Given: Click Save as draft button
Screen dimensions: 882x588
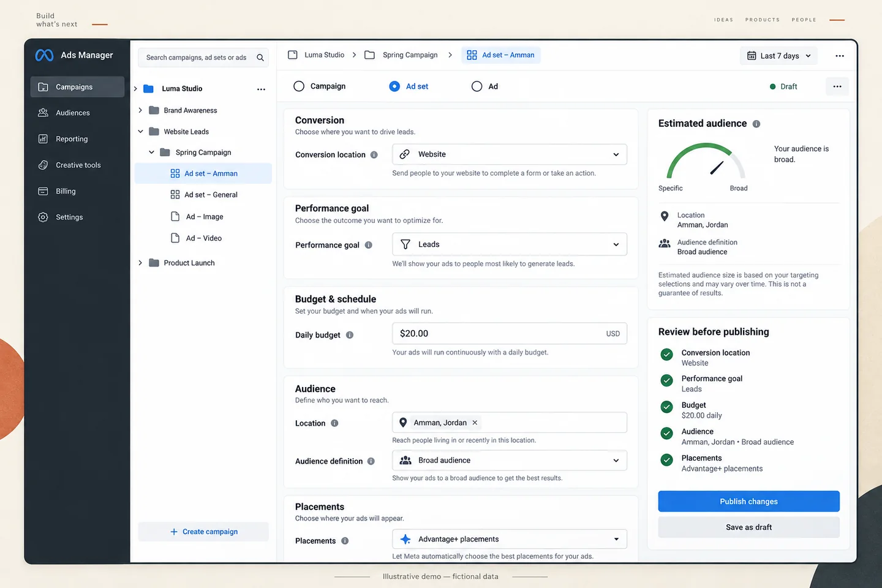Looking at the screenshot, I should (748, 527).
